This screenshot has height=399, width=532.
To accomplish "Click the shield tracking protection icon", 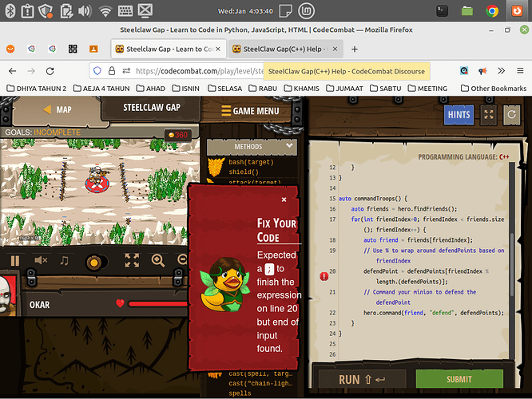I will click(x=97, y=71).
